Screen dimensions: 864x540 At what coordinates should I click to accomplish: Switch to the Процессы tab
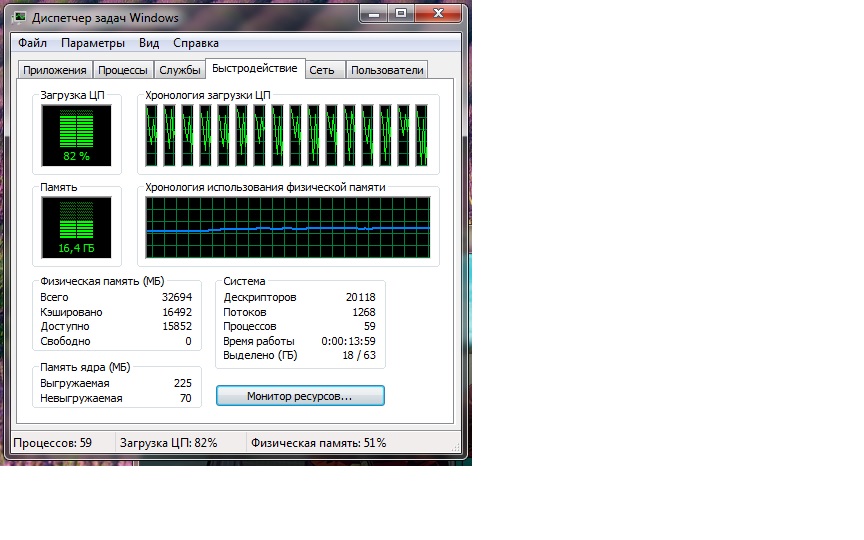(122, 70)
